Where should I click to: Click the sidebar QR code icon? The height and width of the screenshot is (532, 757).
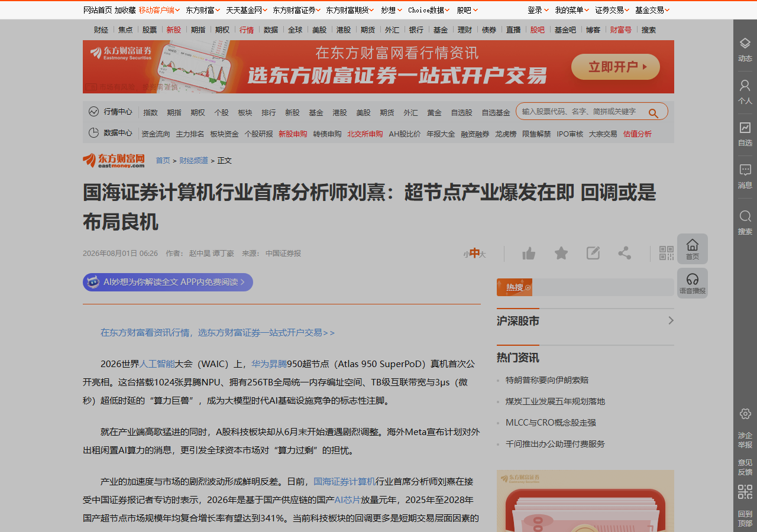coord(745,492)
